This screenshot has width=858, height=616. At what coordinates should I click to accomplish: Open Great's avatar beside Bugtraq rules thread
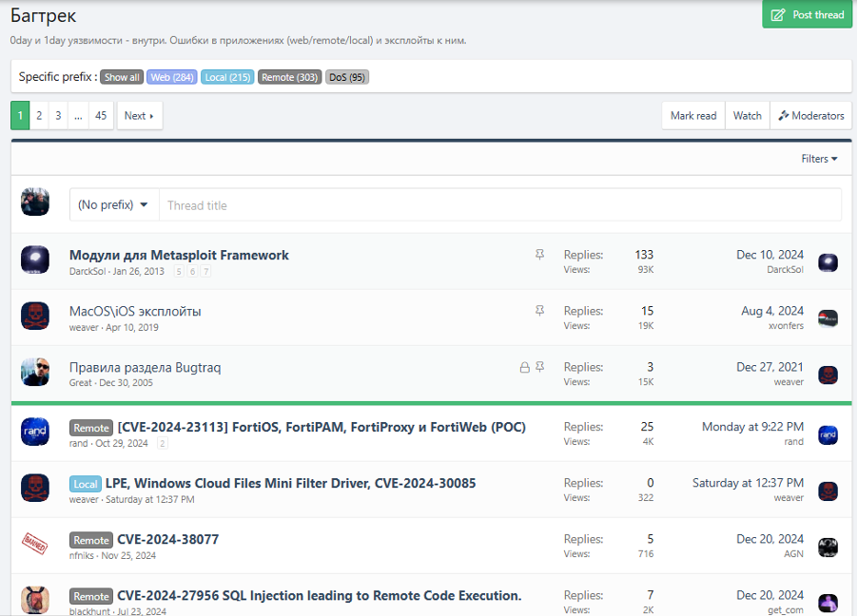pos(35,372)
